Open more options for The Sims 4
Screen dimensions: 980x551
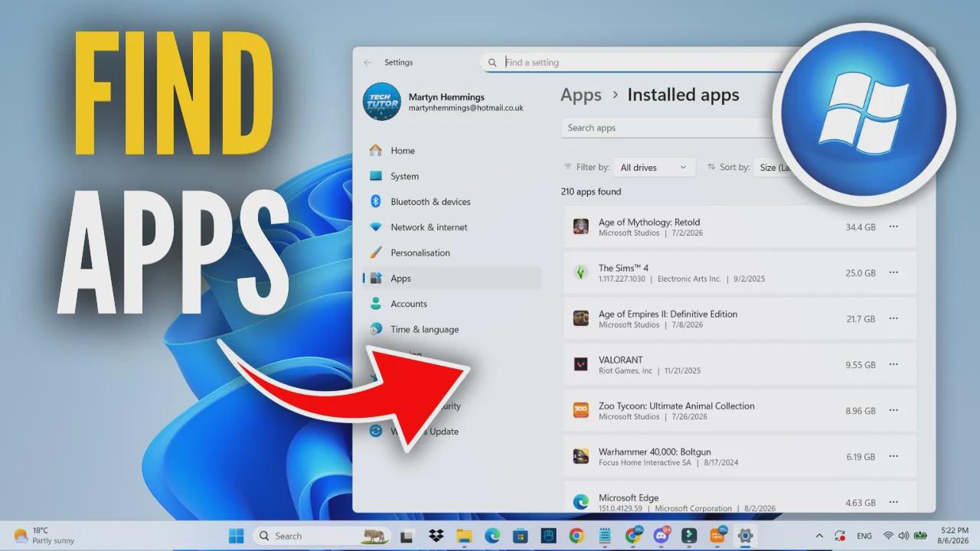coord(893,273)
